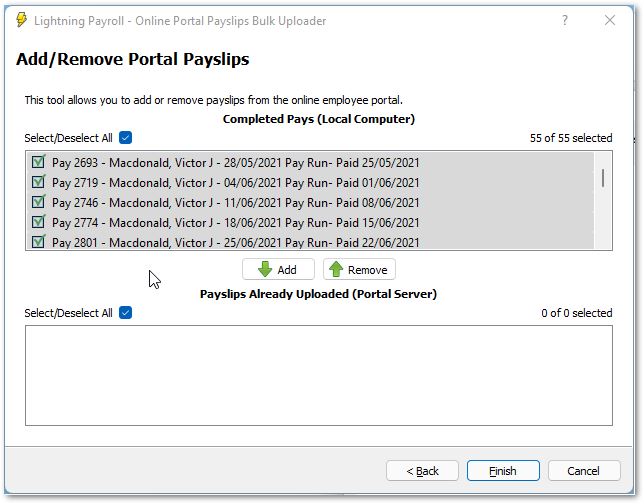Uncheck Pay 2693 Macdonald payslip
644x504 pixels.
pos(39,162)
